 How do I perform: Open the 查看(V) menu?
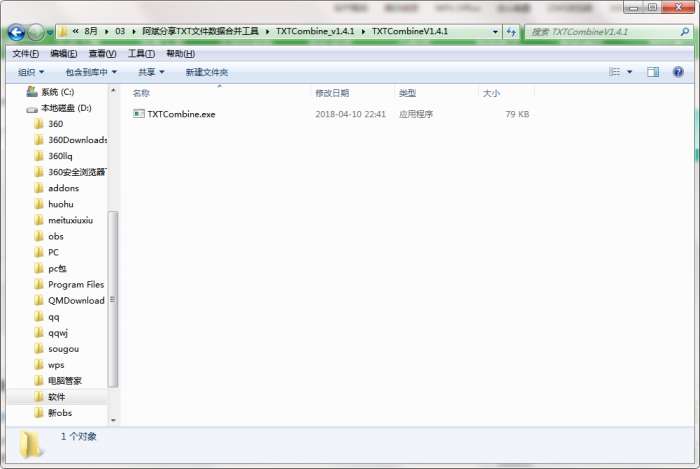click(102, 54)
